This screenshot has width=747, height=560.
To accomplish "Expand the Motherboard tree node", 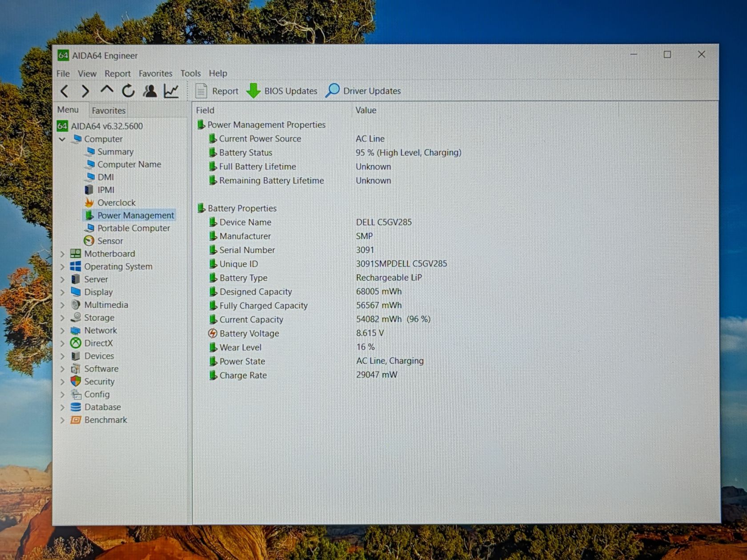I will coord(62,254).
